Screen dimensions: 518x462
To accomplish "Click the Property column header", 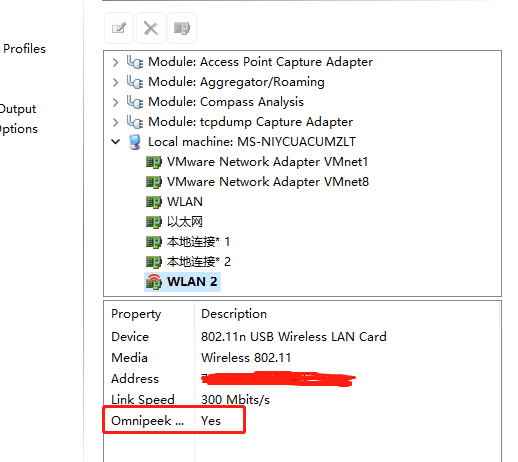I will tap(136, 314).
